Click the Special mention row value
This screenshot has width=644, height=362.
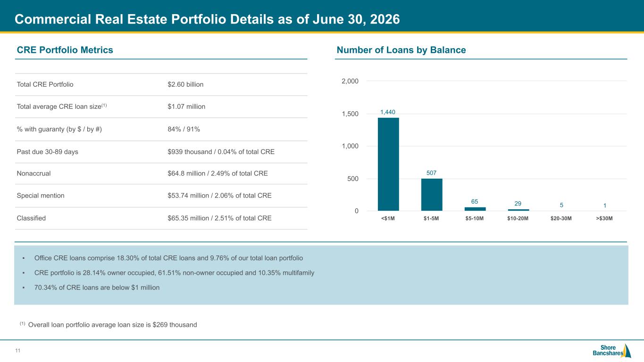(219, 195)
